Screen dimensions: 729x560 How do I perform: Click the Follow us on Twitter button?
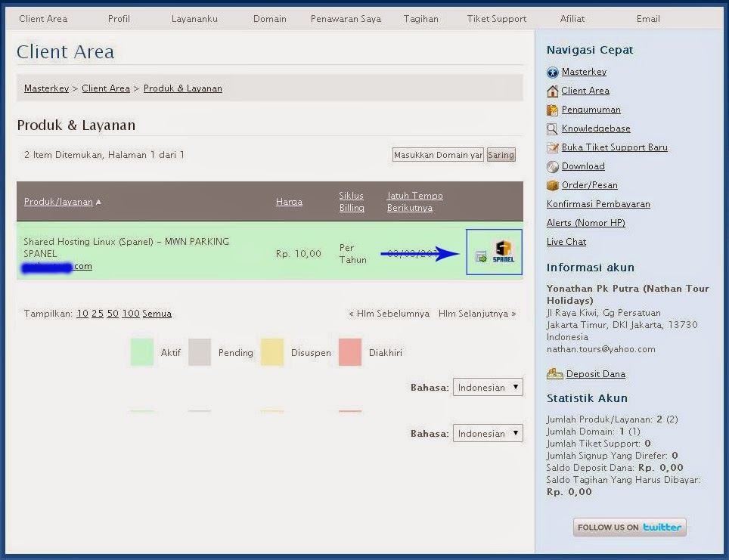pyautogui.click(x=629, y=528)
